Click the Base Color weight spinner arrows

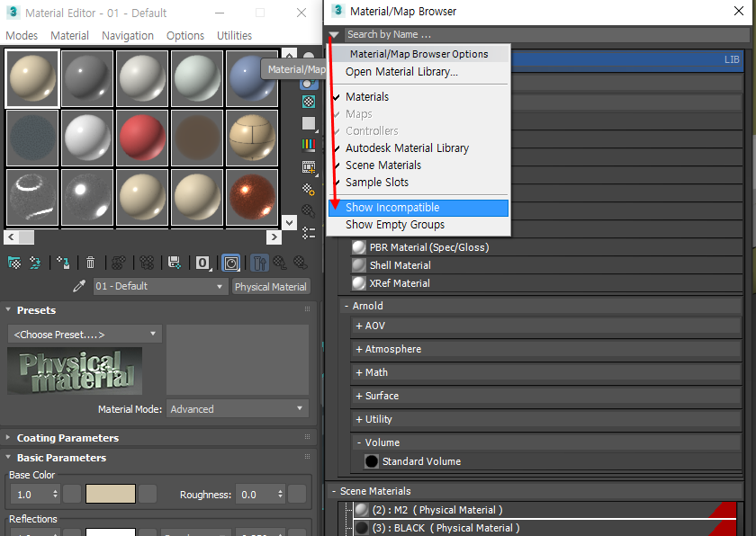pyautogui.click(x=55, y=494)
